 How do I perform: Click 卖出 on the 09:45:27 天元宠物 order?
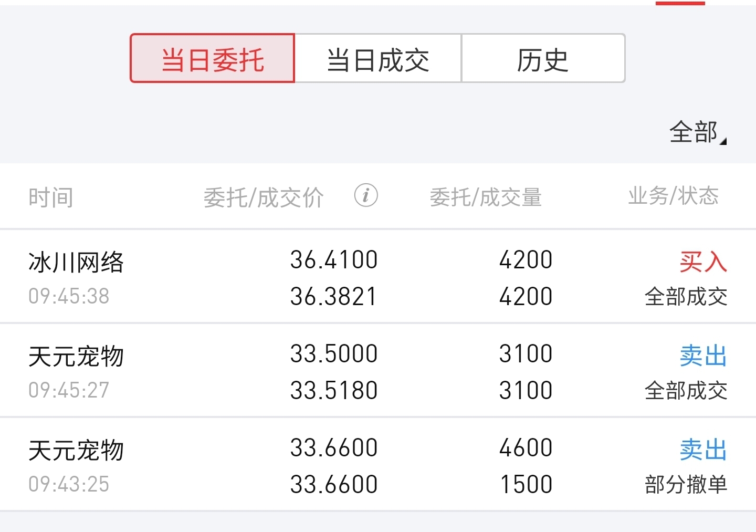coord(703,356)
